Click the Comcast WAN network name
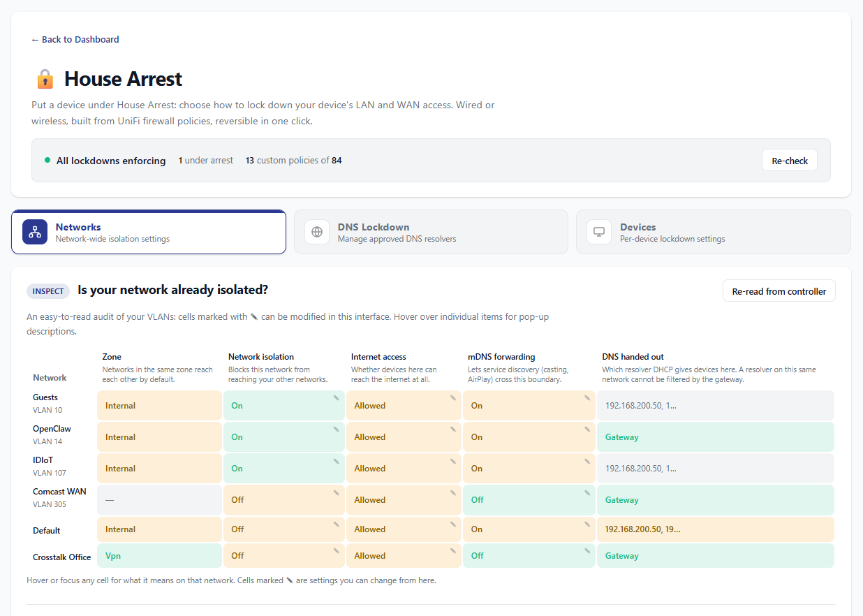 [x=59, y=492]
